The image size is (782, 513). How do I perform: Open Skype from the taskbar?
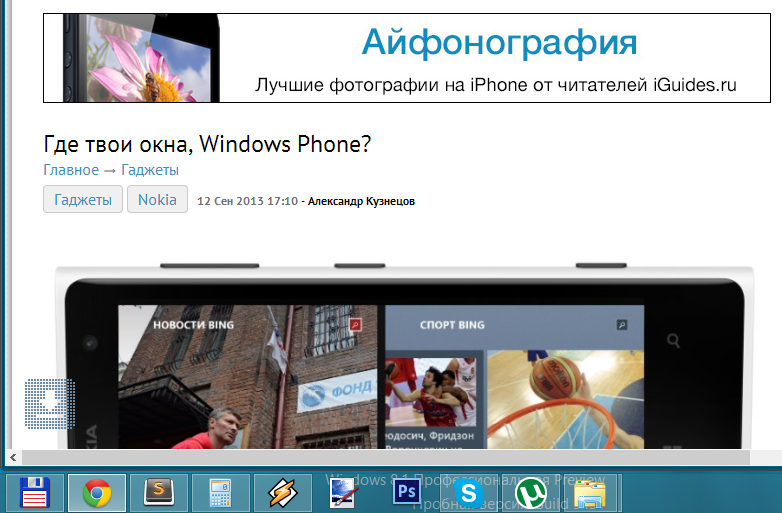coord(469,493)
